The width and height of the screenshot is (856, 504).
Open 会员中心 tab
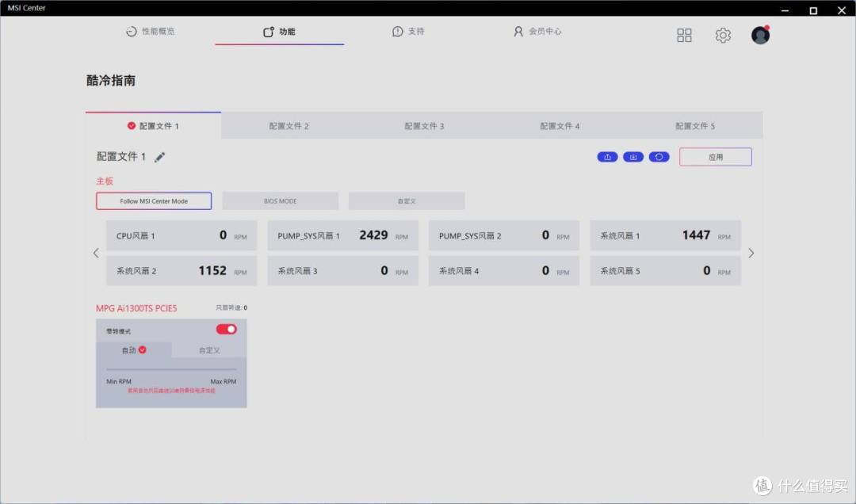537,31
